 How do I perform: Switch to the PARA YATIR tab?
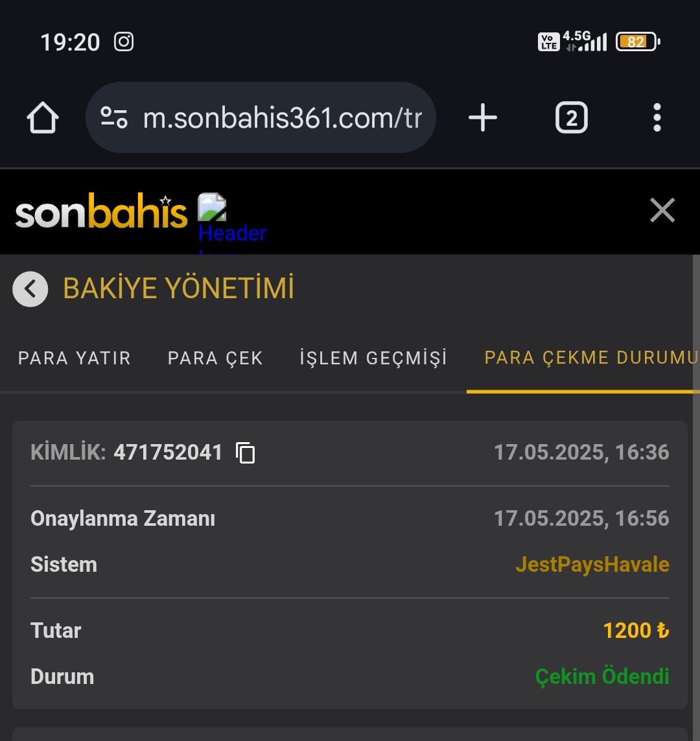pyautogui.click(x=74, y=359)
